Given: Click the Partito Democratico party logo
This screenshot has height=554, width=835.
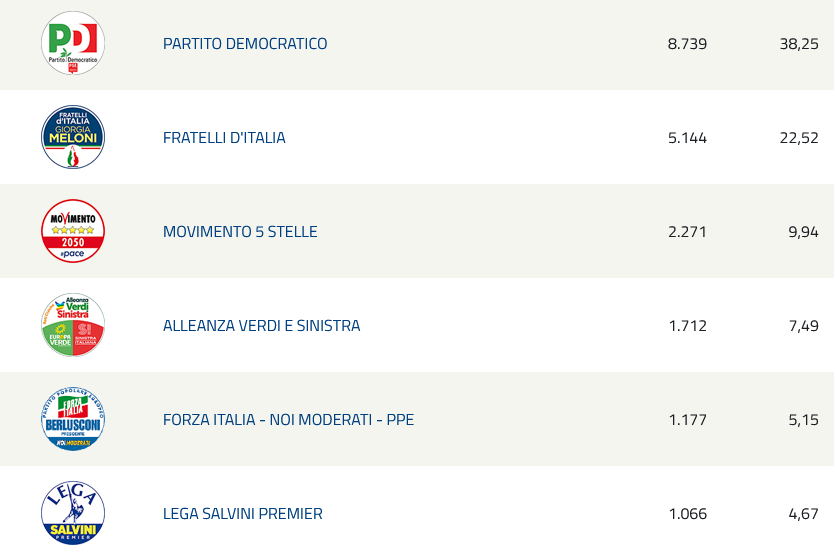Looking at the screenshot, I should 73,43.
